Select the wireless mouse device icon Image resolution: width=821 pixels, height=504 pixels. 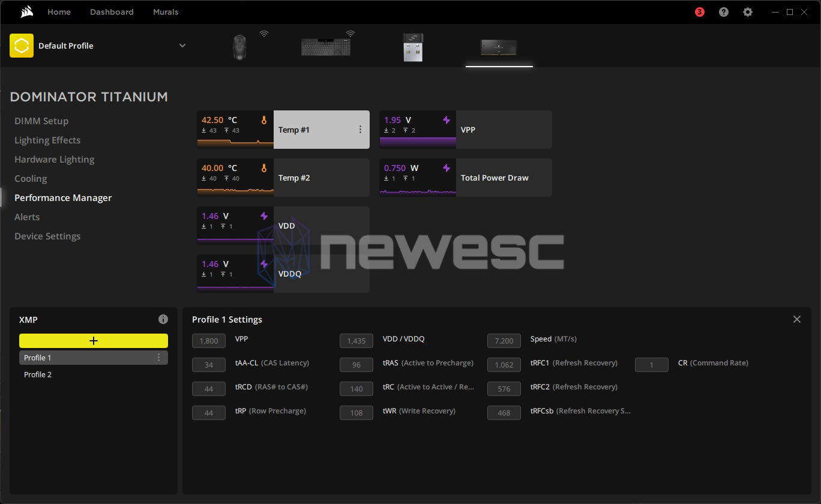[x=239, y=46]
